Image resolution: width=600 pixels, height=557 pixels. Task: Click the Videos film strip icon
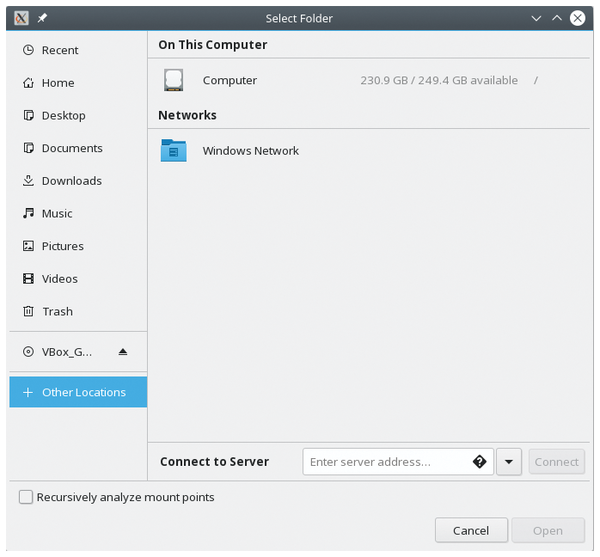pos(28,278)
